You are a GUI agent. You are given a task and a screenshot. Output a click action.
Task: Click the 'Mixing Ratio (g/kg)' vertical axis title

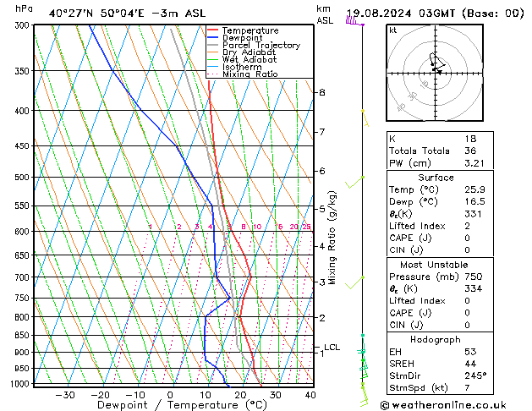(x=332, y=238)
